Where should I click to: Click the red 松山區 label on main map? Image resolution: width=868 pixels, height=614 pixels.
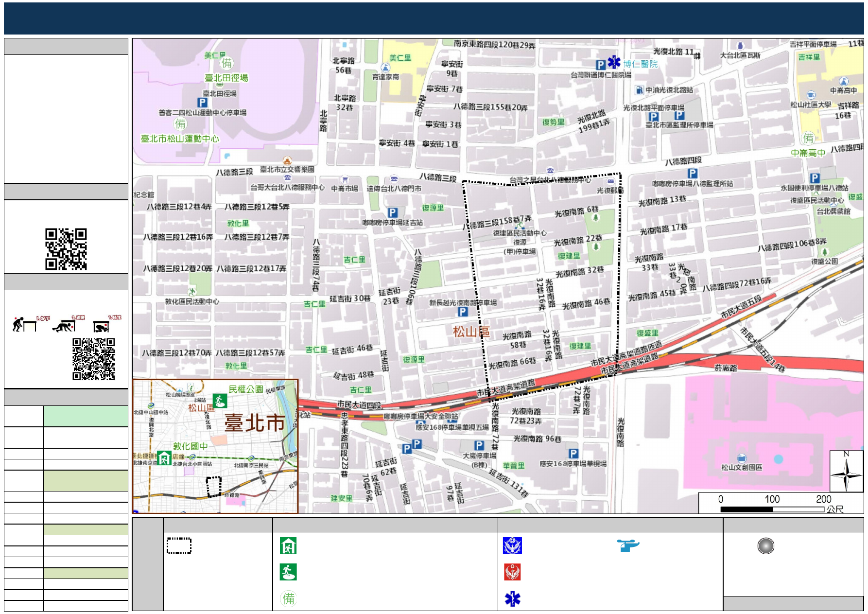(471, 332)
